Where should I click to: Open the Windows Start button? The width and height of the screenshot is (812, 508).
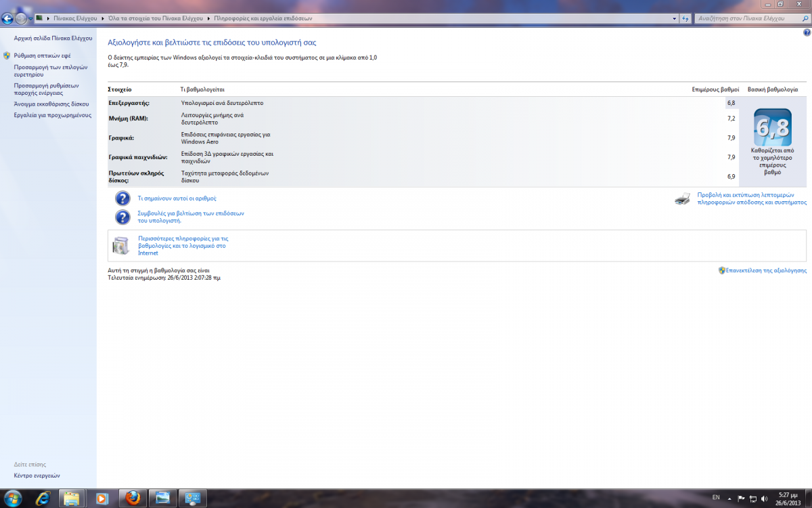[12, 498]
